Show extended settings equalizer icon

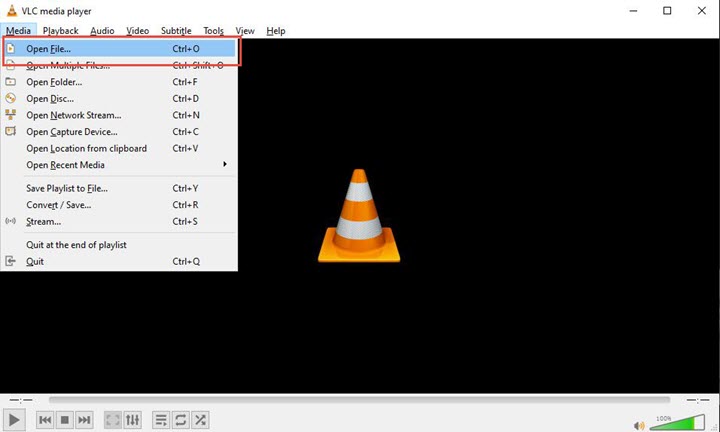pos(132,420)
